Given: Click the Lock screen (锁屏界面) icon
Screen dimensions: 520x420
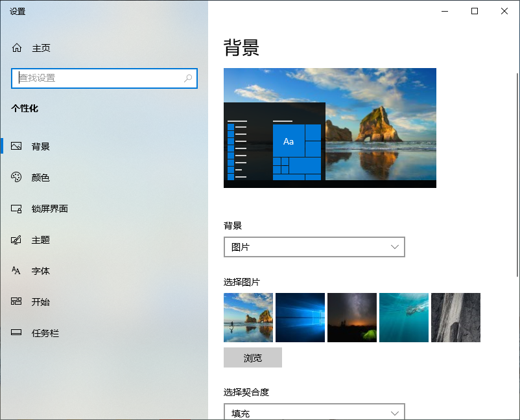Looking at the screenshot, I should pos(17,208).
